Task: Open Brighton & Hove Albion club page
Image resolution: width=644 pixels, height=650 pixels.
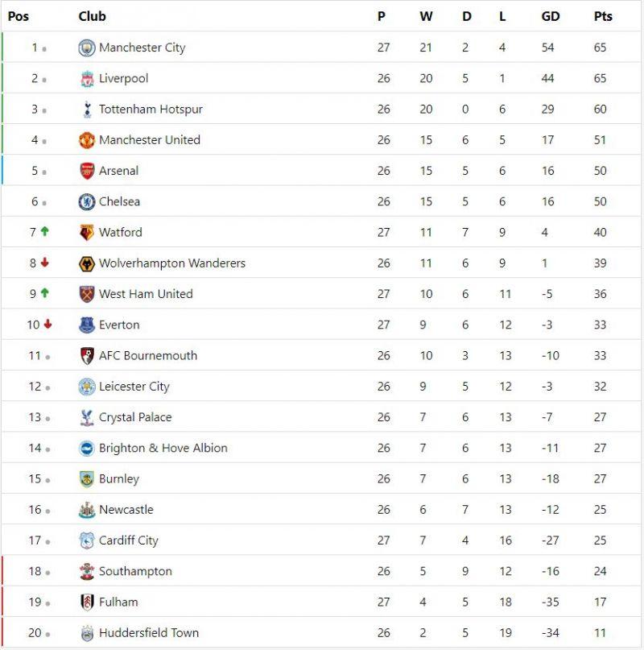Action: coord(163,449)
